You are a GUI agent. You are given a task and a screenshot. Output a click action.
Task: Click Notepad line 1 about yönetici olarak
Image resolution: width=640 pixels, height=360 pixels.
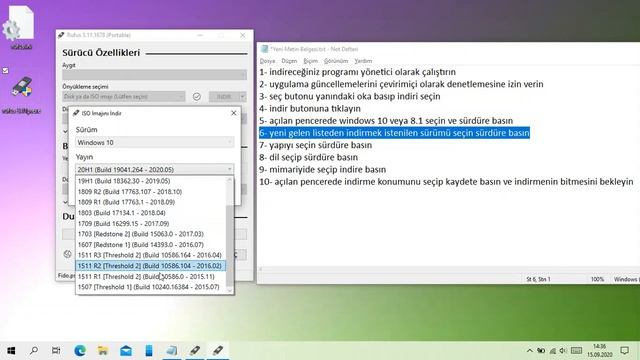358,72
